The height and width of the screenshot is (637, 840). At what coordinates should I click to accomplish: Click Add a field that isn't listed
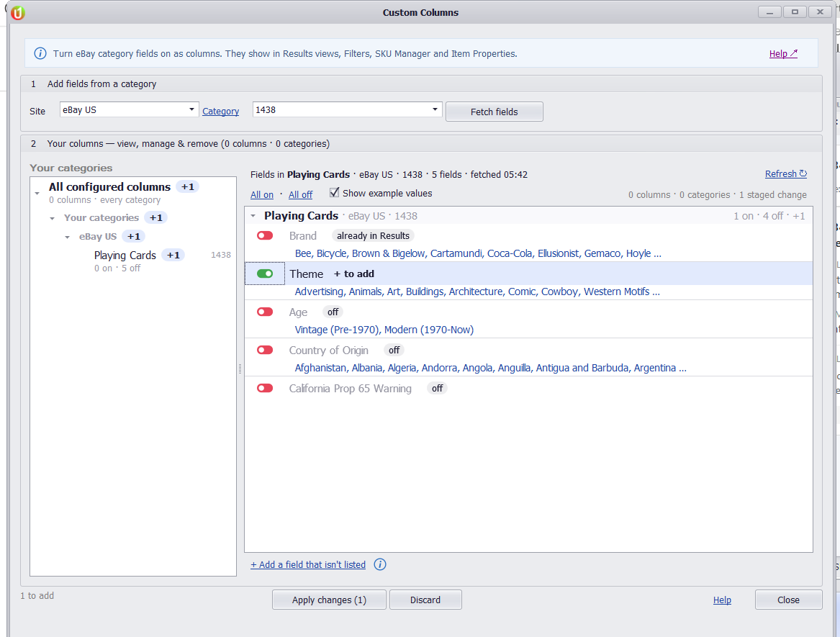coord(308,565)
